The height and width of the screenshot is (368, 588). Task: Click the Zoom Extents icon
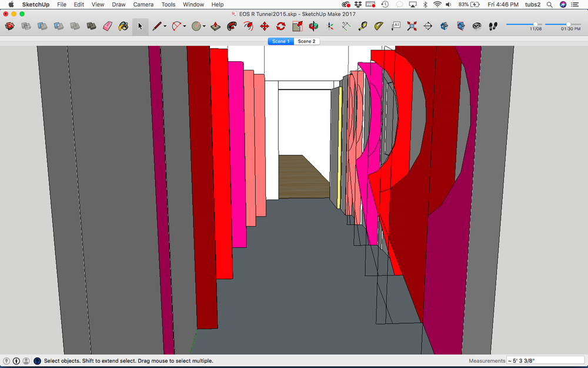coord(412,26)
